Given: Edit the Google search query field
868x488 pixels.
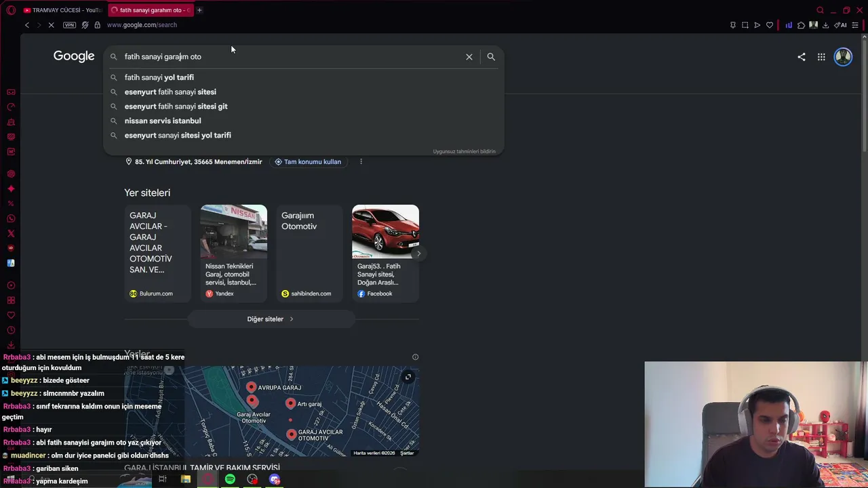Looking at the screenshot, I should [290, 57].
